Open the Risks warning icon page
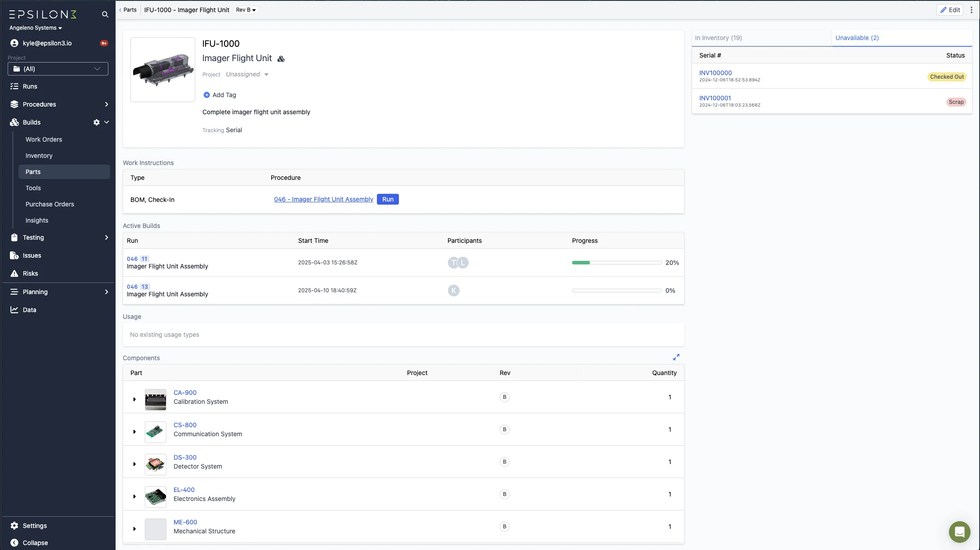 tap(14, 273)
